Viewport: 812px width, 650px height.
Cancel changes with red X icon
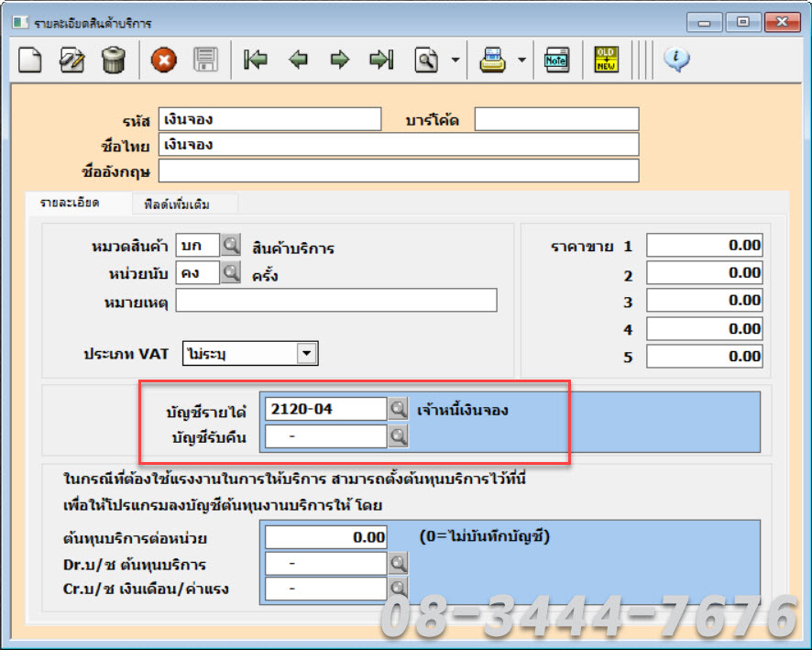point(164,60)
